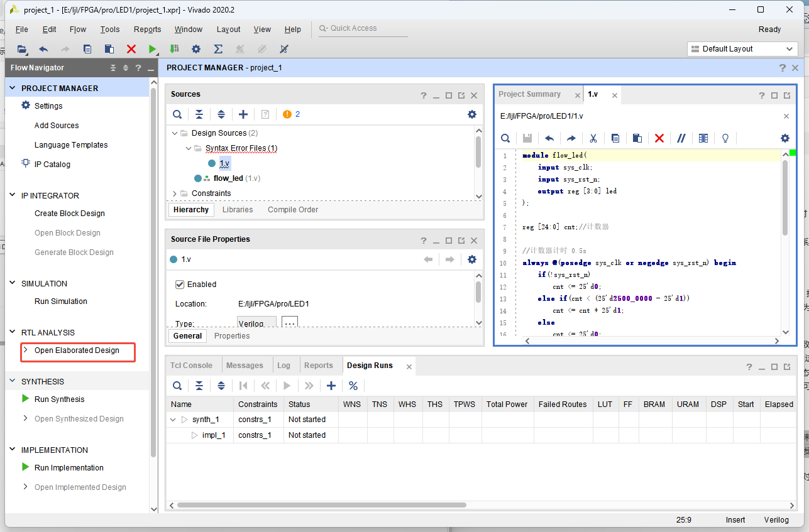This screenshot has height=532, width=809.
Task: Switch to the Compile Order tab
Action: pyautogui.click(x=293, y=210)
